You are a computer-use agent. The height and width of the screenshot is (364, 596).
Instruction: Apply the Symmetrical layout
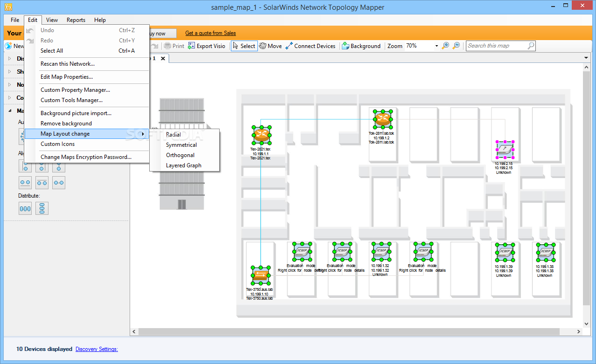point(185,145)
